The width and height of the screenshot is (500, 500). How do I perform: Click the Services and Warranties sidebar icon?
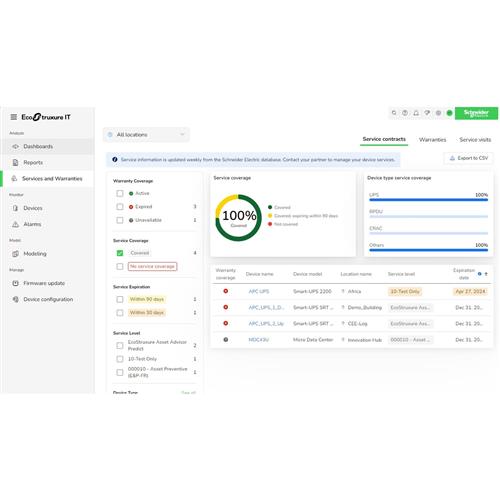(14, 178)
